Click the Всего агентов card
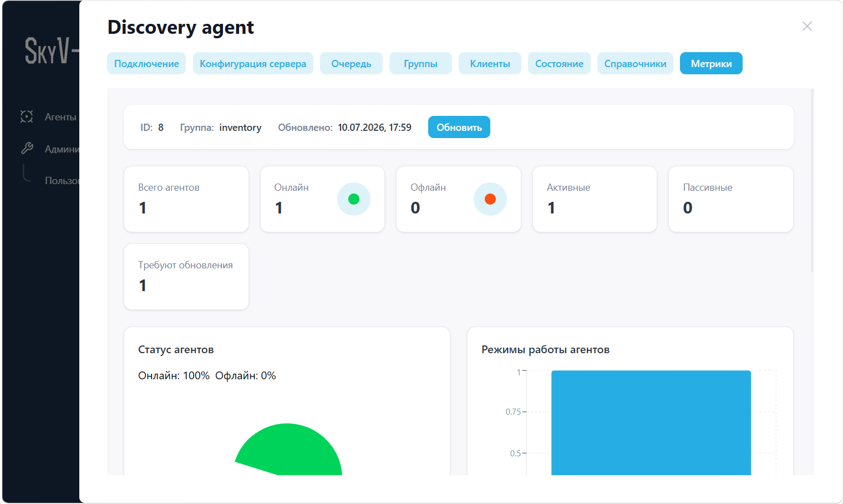The height and width of the screenshot is (504, 843). click(186, 199)
